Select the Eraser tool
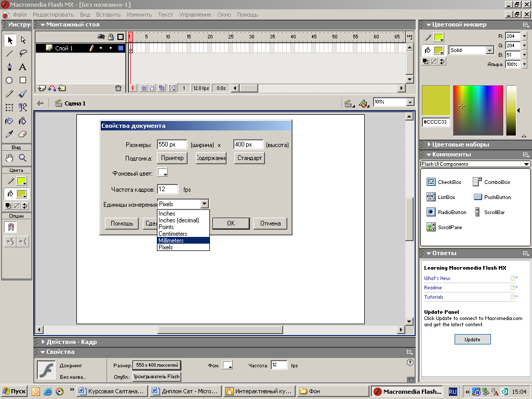The height and width of the screenshot is (399, 532). coord(23,135)
